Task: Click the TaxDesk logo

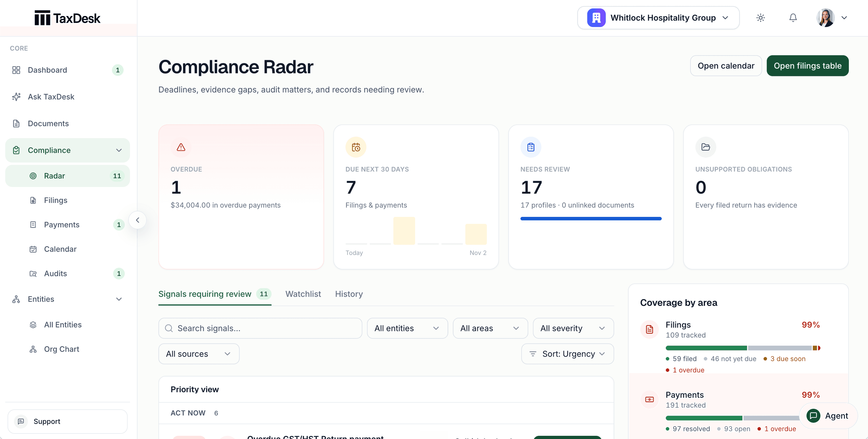Action: tap(67, 18)
